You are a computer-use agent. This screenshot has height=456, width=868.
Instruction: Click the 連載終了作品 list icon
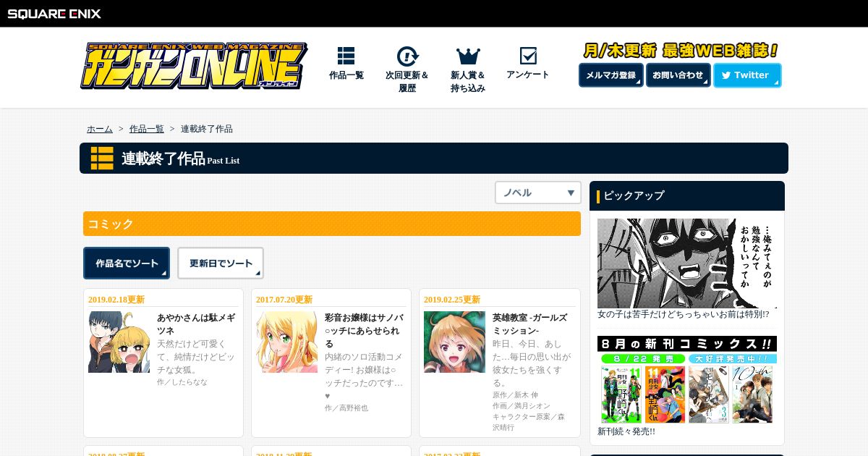coord(102,158)
